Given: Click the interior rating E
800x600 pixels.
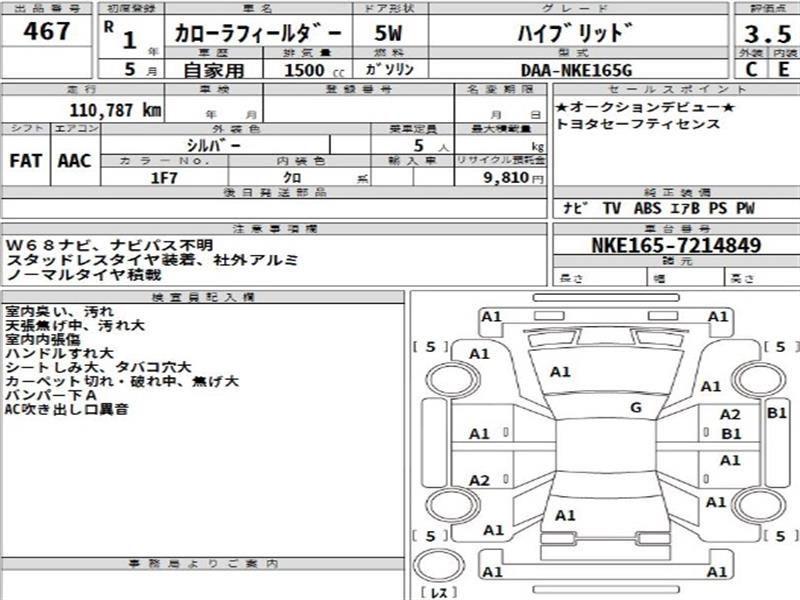Looking at the screenshot, I should pyautogui.click(x=784, y=69).
